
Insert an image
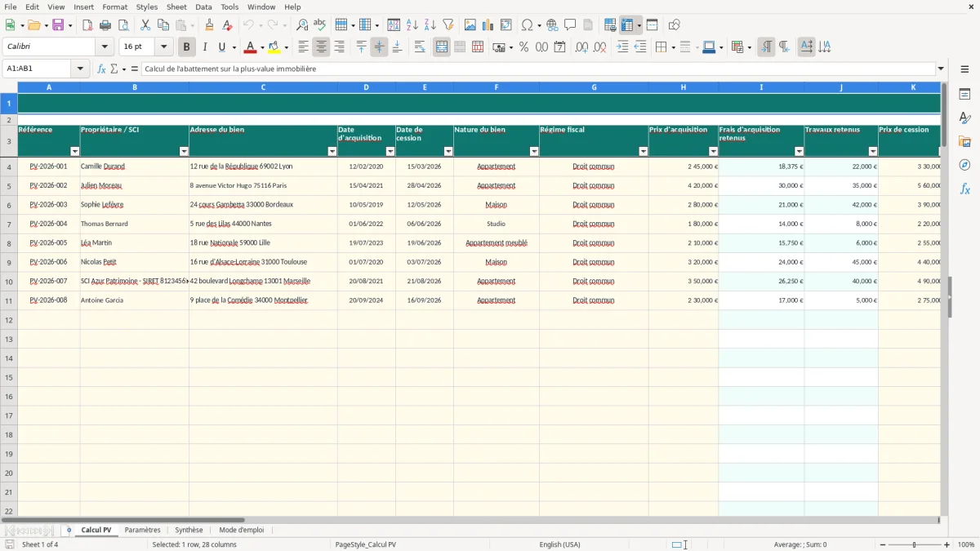coord(470,25)
